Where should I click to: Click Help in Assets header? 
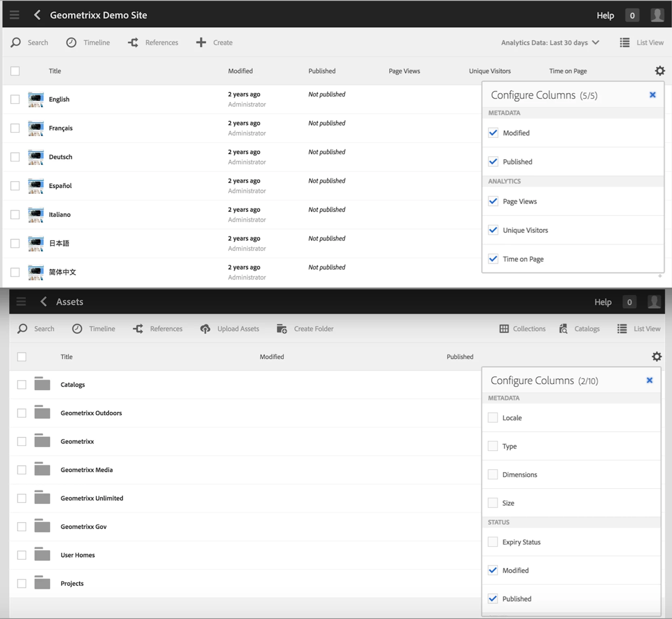pos(603,302)
